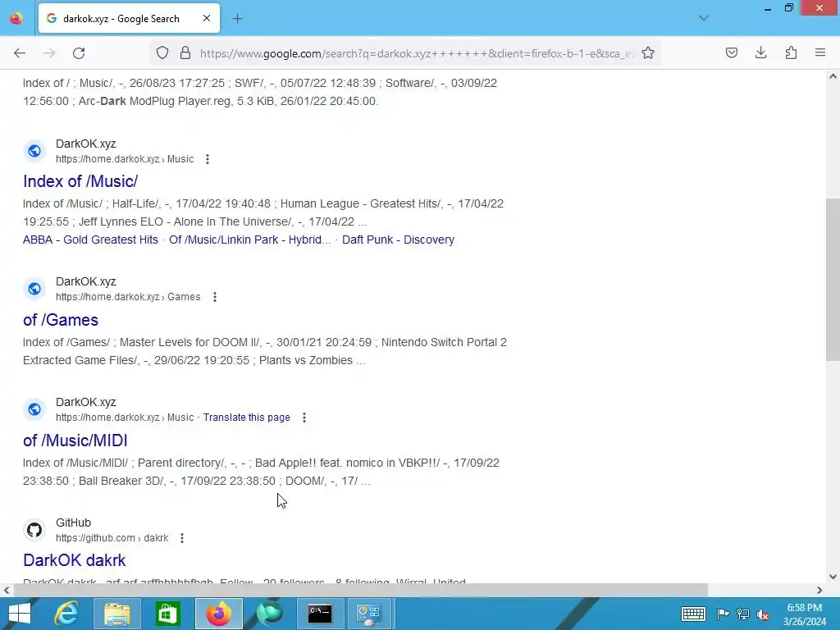The width and height of the screenshot is (840, 630).
Task: Click globe favicon of the Games result
Action: pyautogui.click(x=34, y=289)
